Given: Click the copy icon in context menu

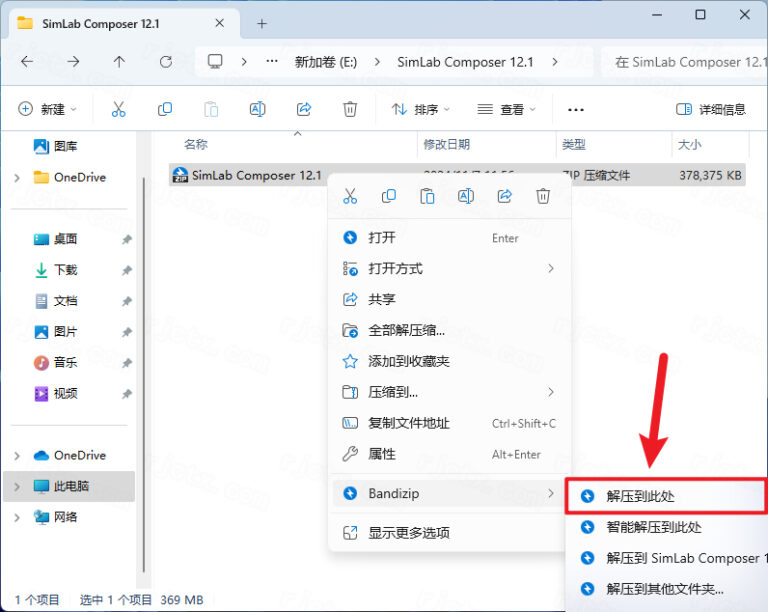Looking at the screenshot, I should click(389, 196).
